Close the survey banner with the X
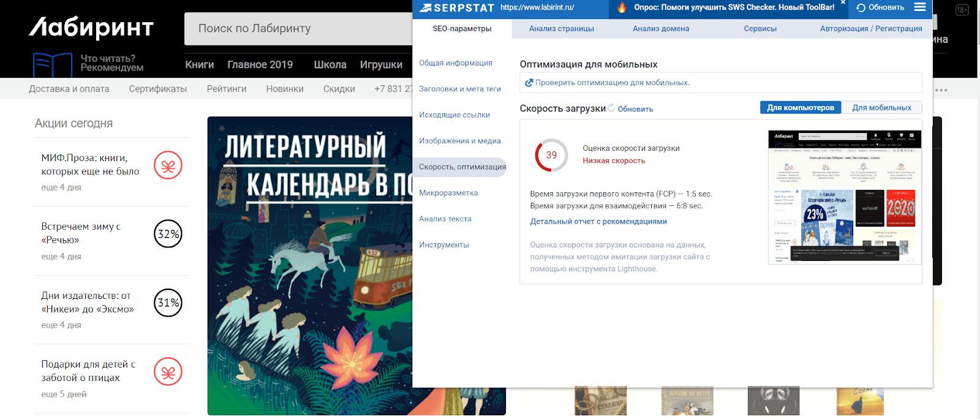This screenshot has height=419, width=980. (x=843, y=3)
